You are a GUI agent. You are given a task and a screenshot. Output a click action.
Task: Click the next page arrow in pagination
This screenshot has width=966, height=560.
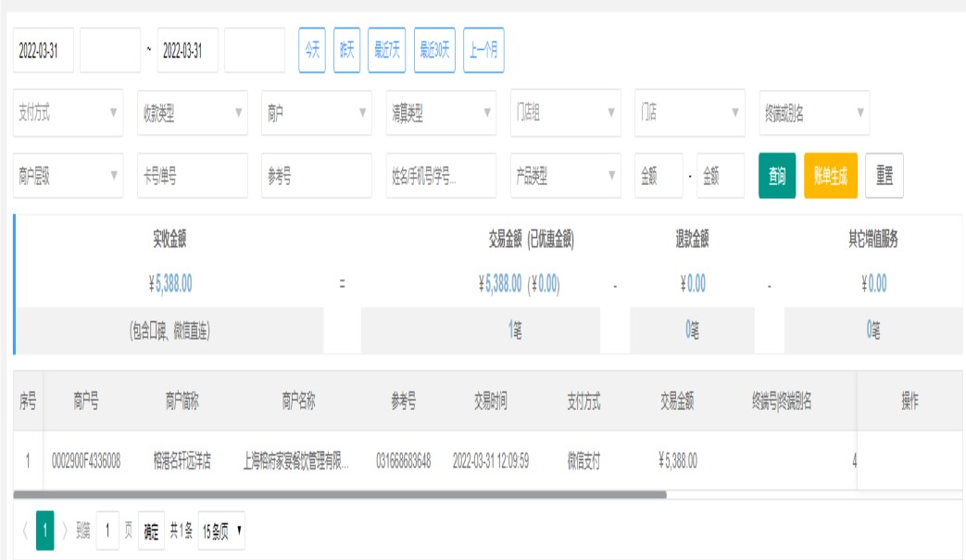(65, 531)
